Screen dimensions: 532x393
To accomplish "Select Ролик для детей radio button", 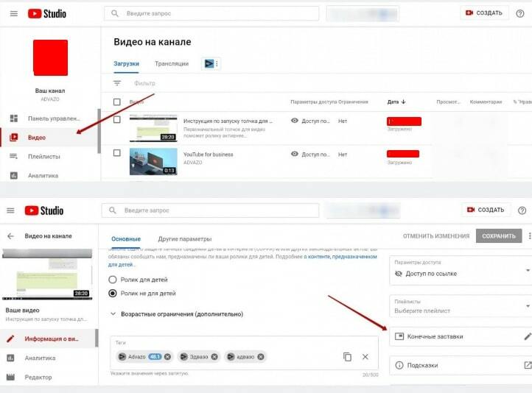I will (112, 280).
